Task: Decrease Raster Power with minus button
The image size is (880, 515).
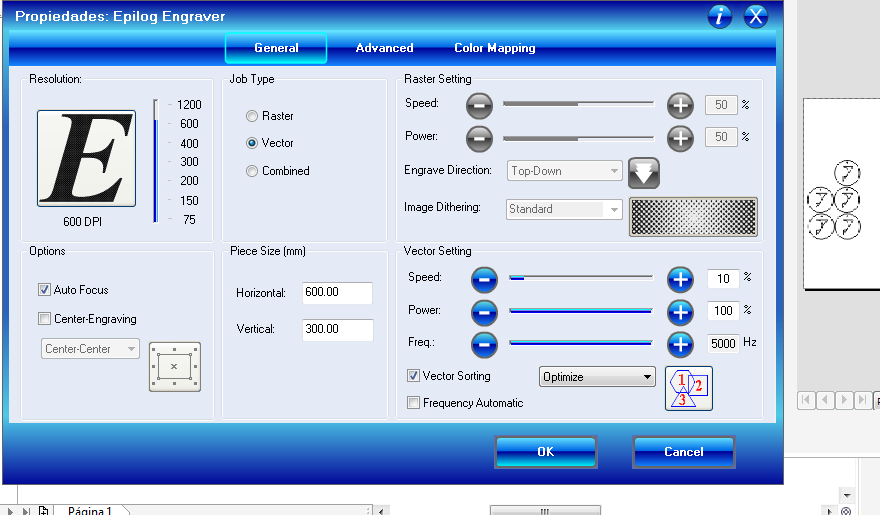Action: pyautogui.click(x=479, y=138)
